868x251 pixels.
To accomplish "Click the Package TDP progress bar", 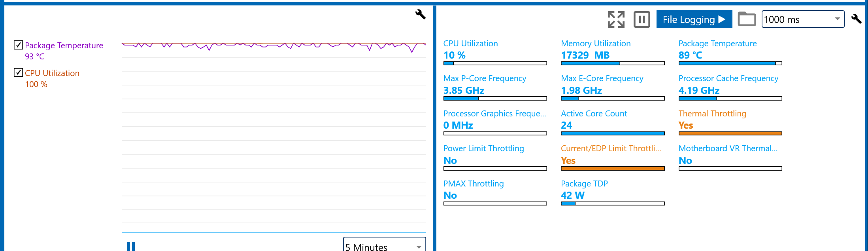I will [x=612, y=203].
